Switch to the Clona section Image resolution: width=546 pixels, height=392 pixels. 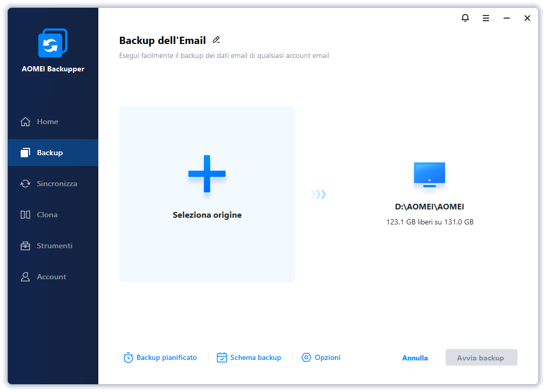(53, 215)
